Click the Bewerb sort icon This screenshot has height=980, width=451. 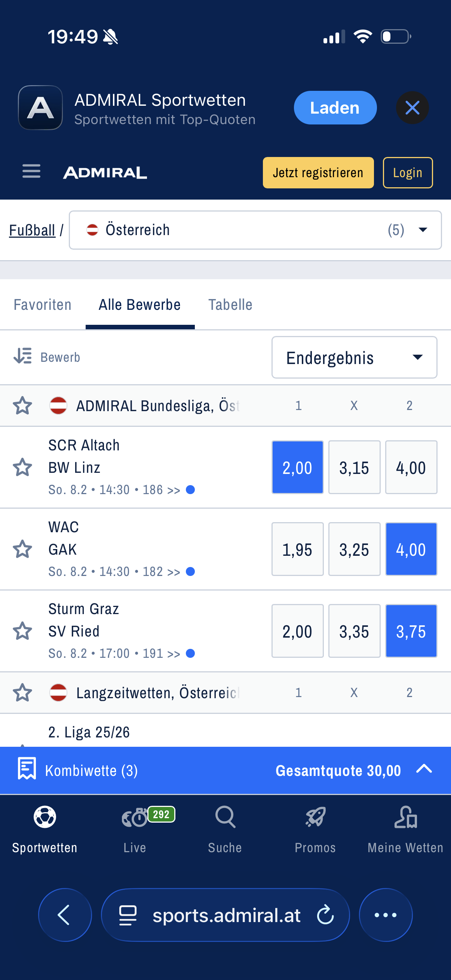coord(23,357)
